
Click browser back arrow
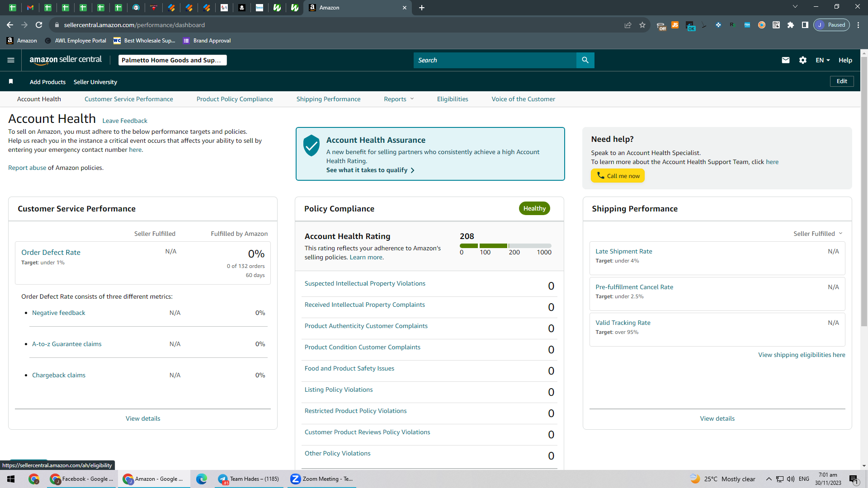tap(10, 25)
